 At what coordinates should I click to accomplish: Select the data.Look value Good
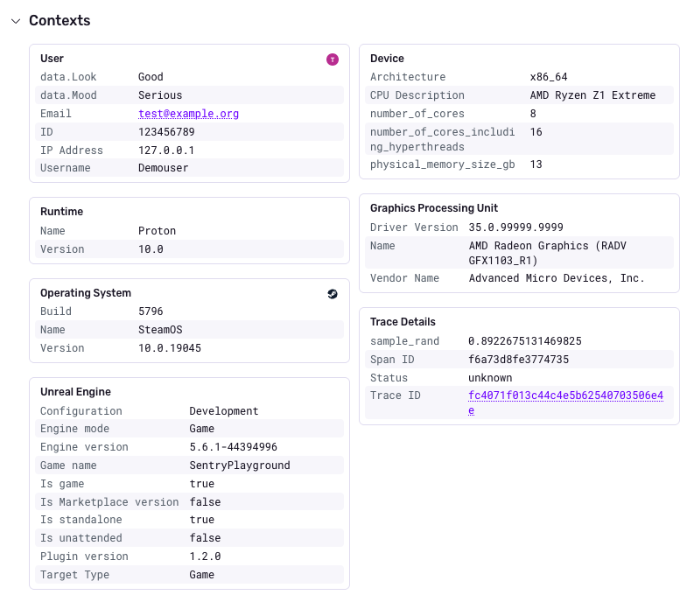click(151, 77)
